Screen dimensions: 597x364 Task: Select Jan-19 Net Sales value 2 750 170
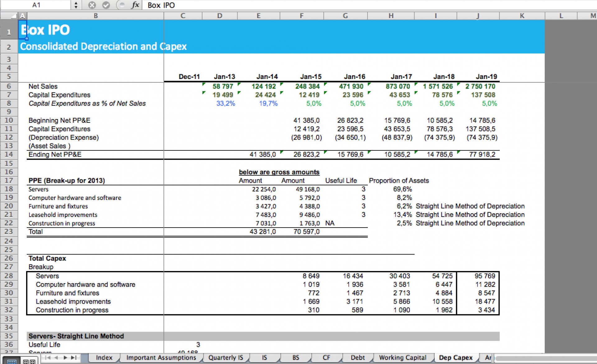(480, 86)
